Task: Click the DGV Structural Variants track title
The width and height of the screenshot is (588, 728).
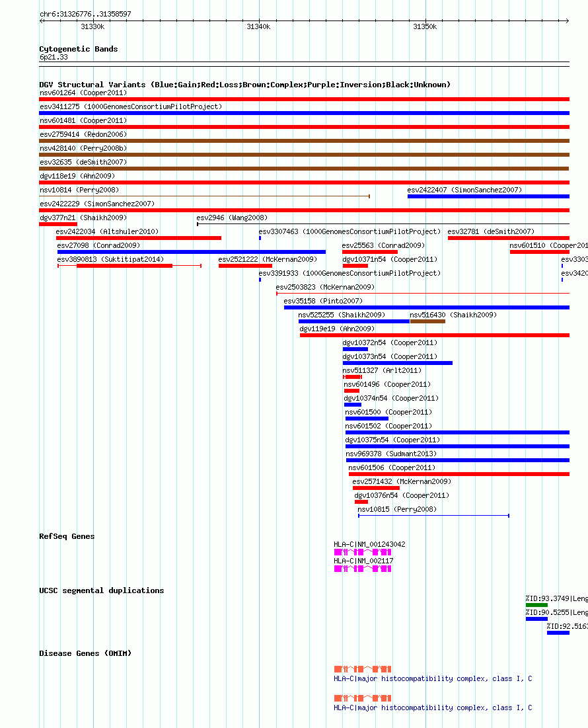Action: [x=245, y=85]
